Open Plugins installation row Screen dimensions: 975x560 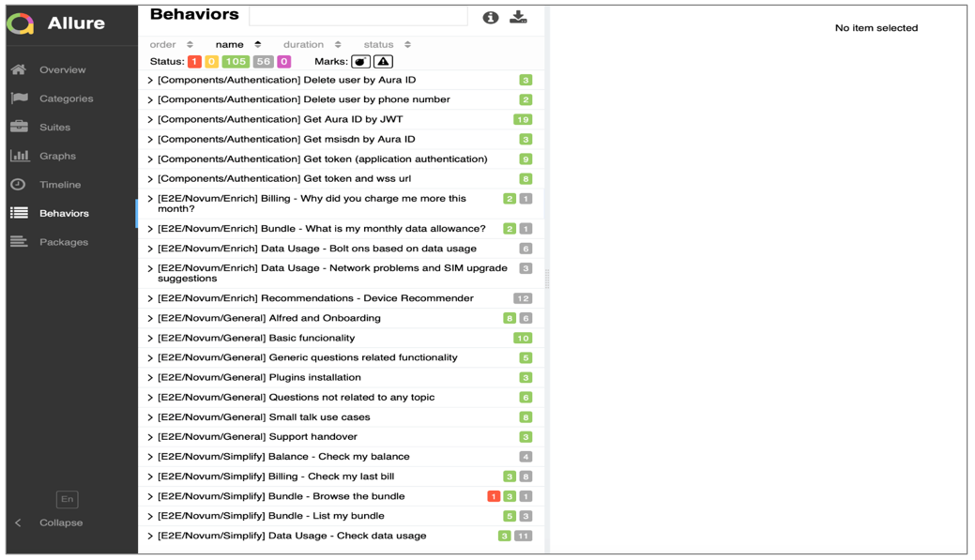(x=341, y=377)
